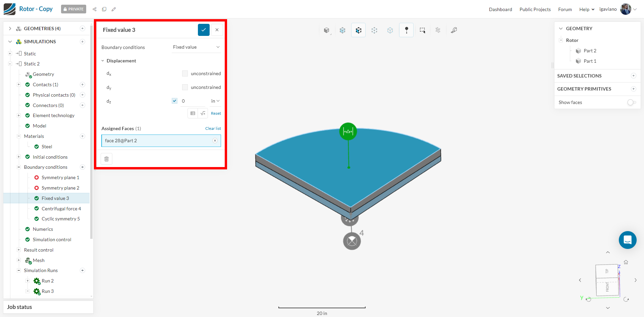Toggle the Show faces switch
Image resolution: width=644 pixels, height=317 pixels.
632,102
